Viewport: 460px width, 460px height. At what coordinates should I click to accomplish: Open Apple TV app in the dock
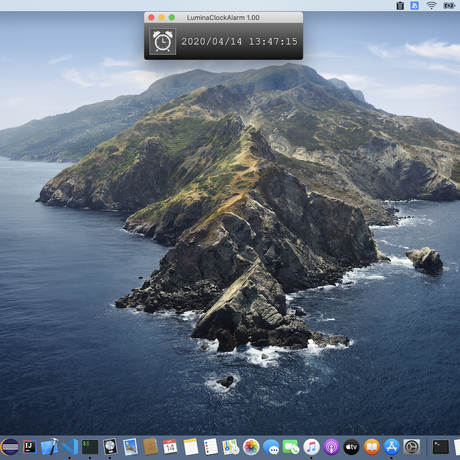tap(351, 447)
